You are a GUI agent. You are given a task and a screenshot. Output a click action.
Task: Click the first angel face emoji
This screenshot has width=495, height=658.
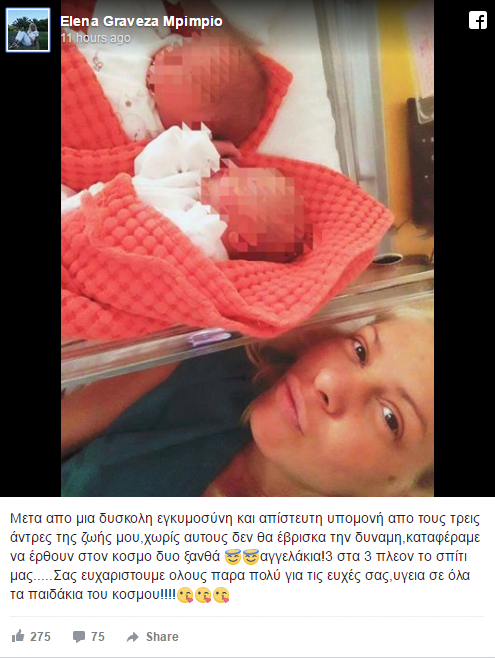coord(232,557)
